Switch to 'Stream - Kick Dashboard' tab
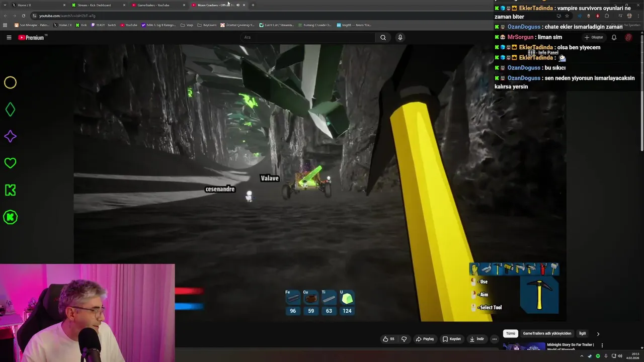 pyautogui.click(x=99, y=5)
